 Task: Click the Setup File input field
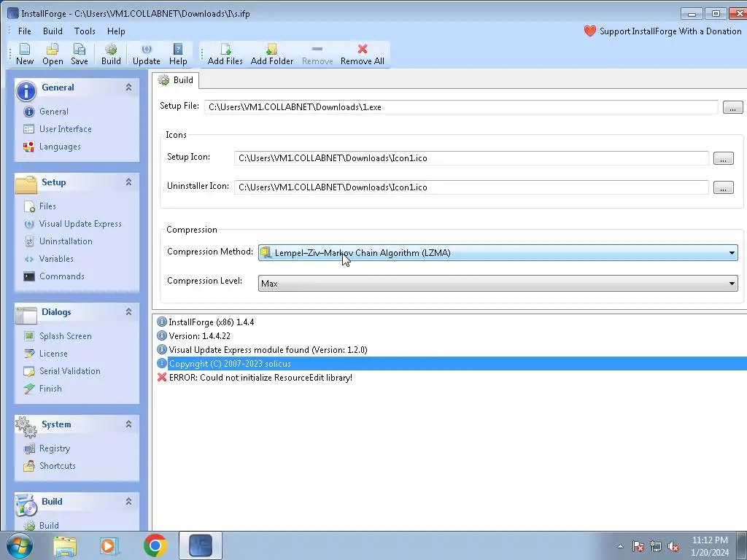pyautogui.click(x=461, y=107)
